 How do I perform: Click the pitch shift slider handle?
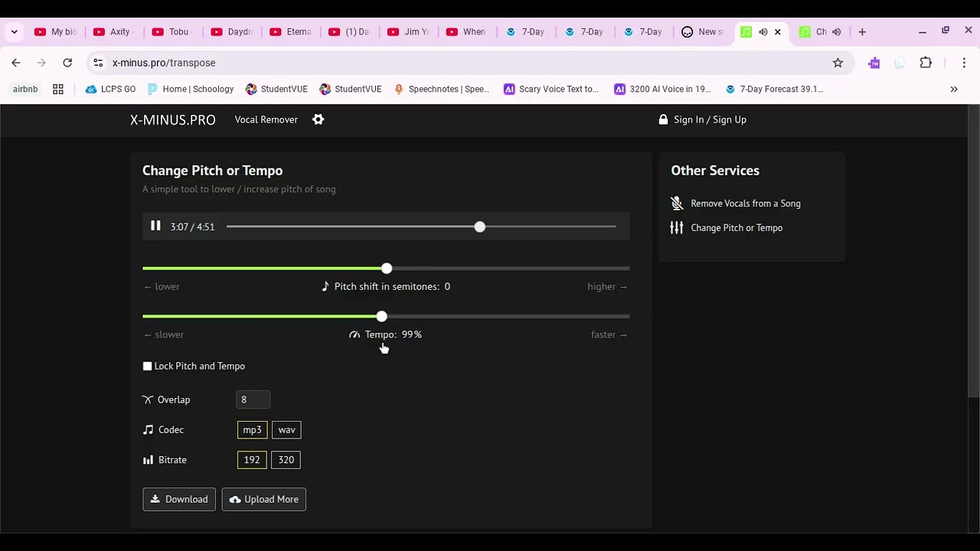387,269
